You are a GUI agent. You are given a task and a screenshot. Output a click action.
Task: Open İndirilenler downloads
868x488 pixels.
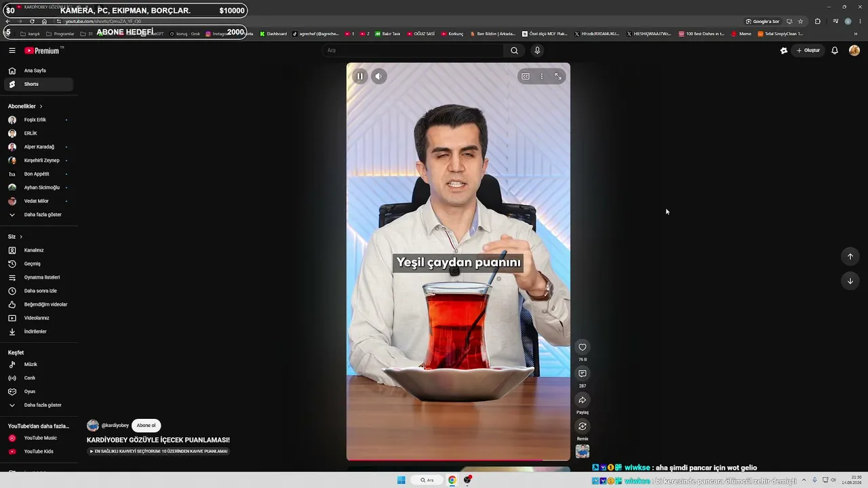(38, 331)
